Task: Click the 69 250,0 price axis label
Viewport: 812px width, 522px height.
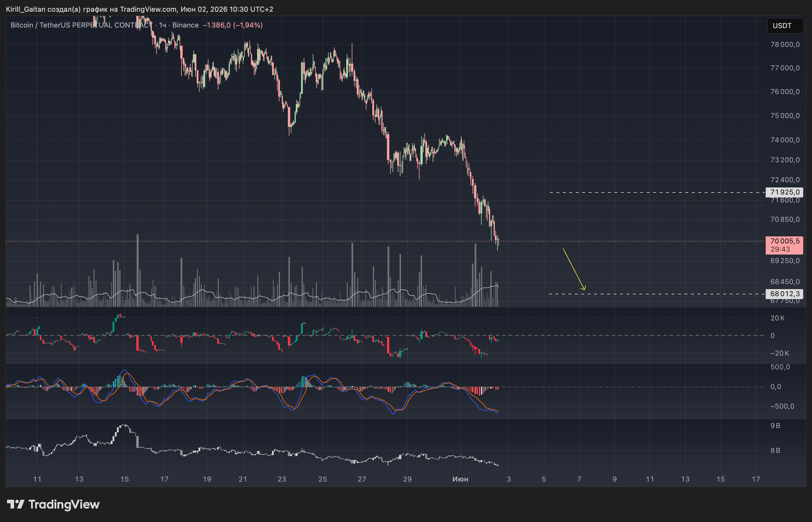Action: [x=785, y=261]
